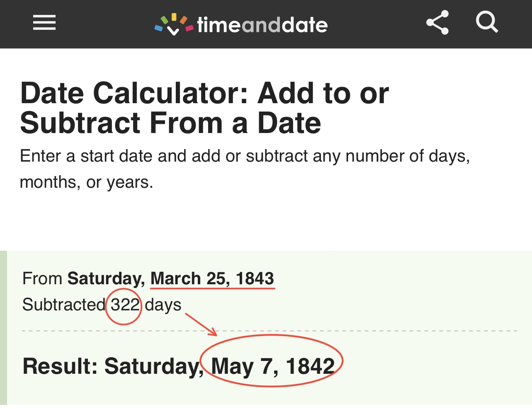This screenshot has height=409, width=532.
Task: Click the underlined date March 25, 1843
Action: (x=212, y=278)
